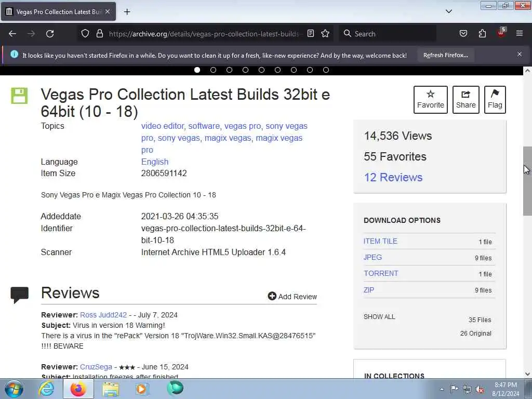Viewport: 532px width, 399px height.
Task: Expand the ZIP download option
Action: click(x=369, y=290)
